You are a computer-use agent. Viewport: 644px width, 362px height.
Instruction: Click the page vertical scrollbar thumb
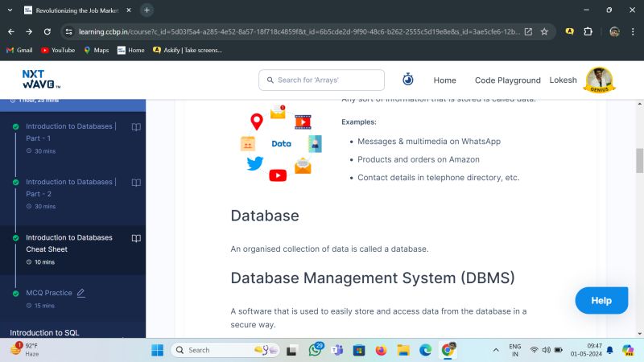(639, 160)
